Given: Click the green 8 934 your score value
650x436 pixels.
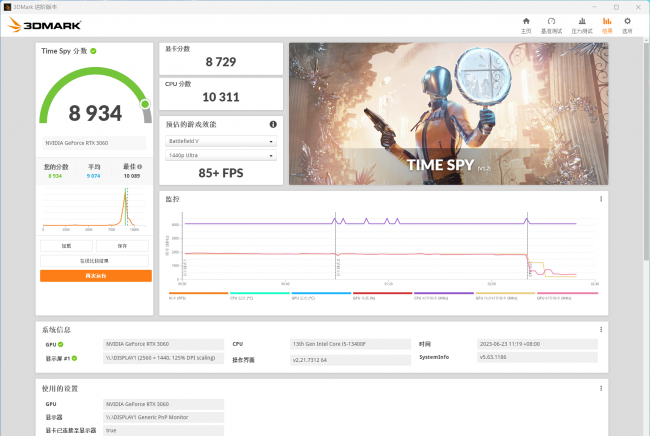Looking at the screenshot, I should (55, 176).
